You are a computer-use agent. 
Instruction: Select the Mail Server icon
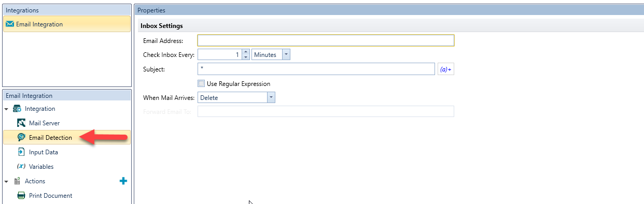click(x=21, y=123)
